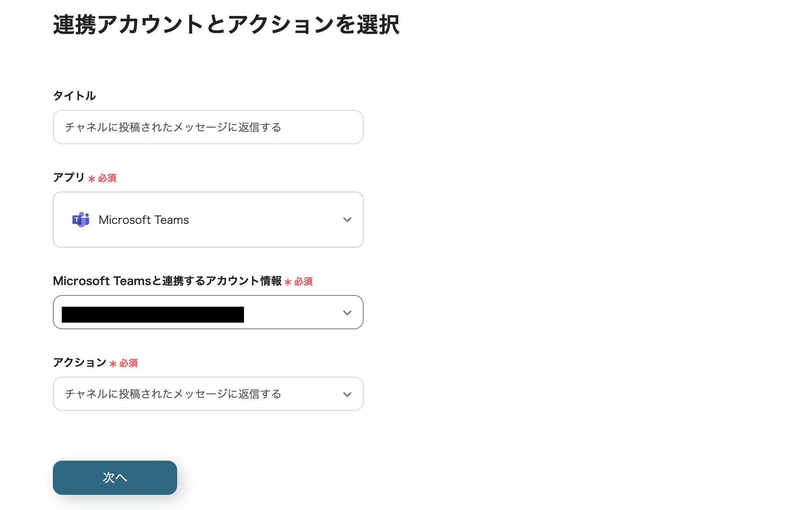Click the タイトル label above the text box
Viewport: 812px width, 510px height.
click(74, 95)
